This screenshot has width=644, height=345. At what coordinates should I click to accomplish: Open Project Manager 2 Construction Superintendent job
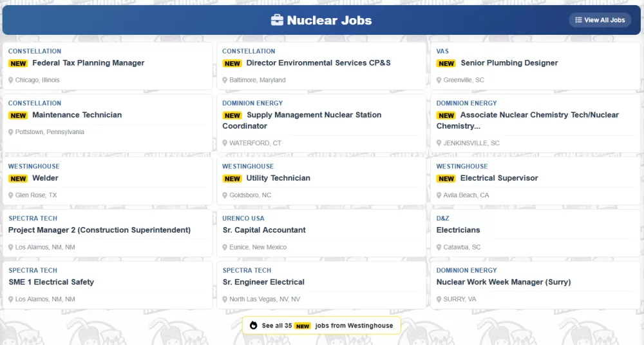coord(99,230)
